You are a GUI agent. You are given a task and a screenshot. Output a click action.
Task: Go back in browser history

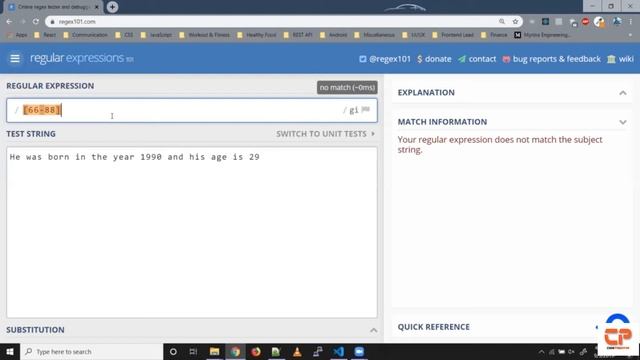[9, 22]
